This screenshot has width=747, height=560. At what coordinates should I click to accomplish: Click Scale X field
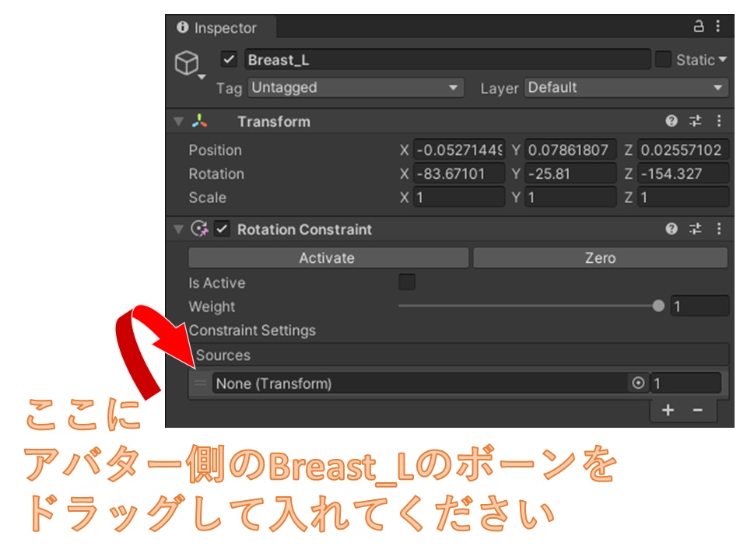pyautogui.click(x=459, y=197)
